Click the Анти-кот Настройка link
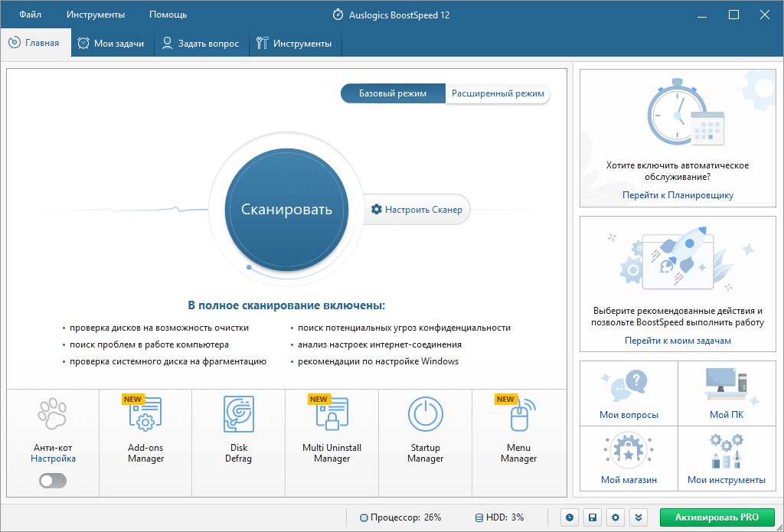The width and height of the screenshot is (784, 532). [x=53, y=459]
